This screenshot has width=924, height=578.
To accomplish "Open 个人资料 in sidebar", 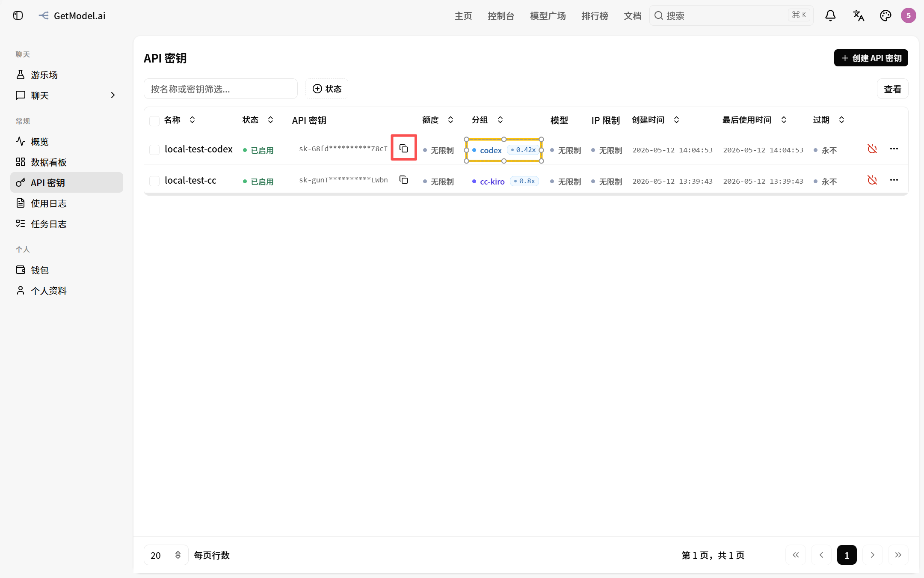I will coord(67,290).
